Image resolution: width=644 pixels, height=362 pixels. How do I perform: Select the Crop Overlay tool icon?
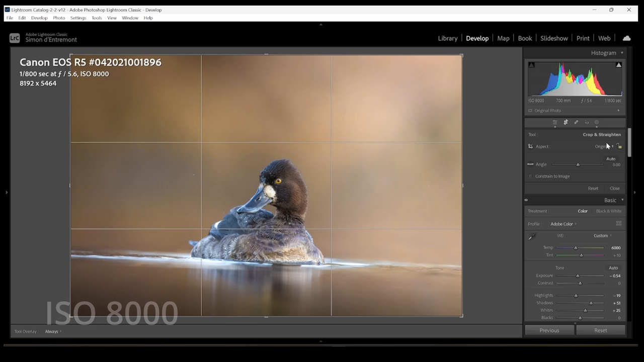tap(566, 122)
